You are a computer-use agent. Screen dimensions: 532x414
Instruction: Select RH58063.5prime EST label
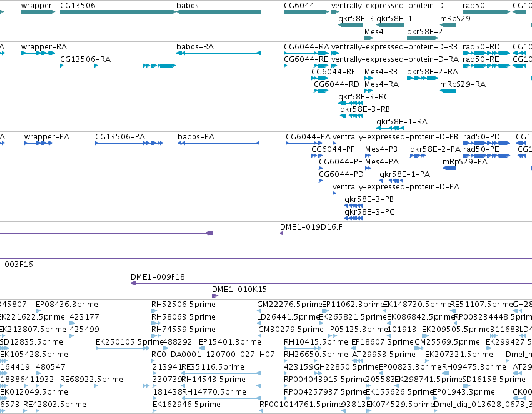(x=184, y=317)
